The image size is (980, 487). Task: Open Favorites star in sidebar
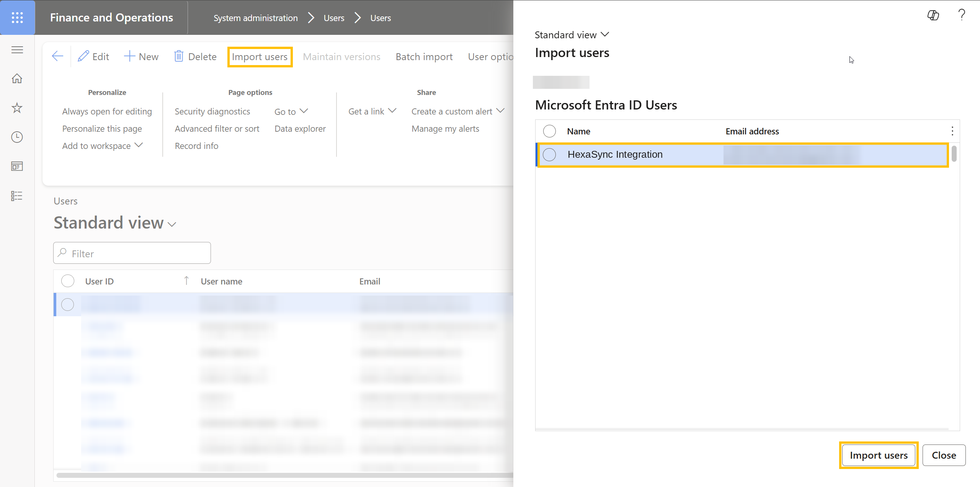[x=17, y=108]
